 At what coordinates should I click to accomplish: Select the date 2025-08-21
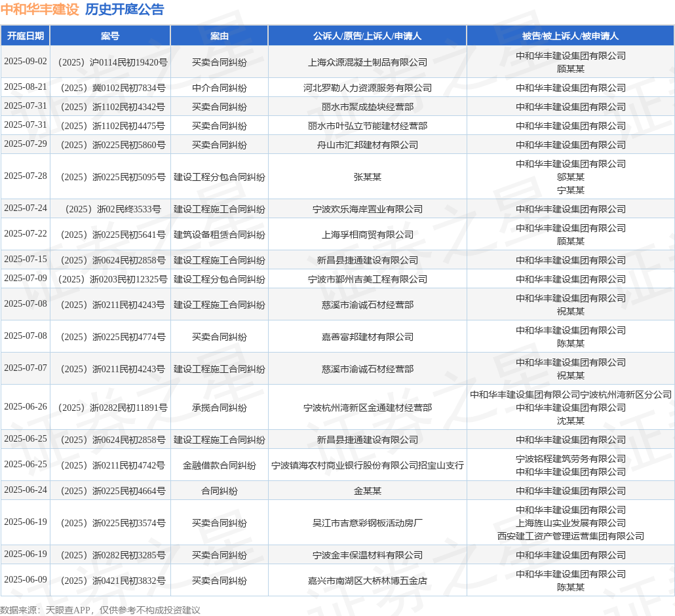coord(26,87)
